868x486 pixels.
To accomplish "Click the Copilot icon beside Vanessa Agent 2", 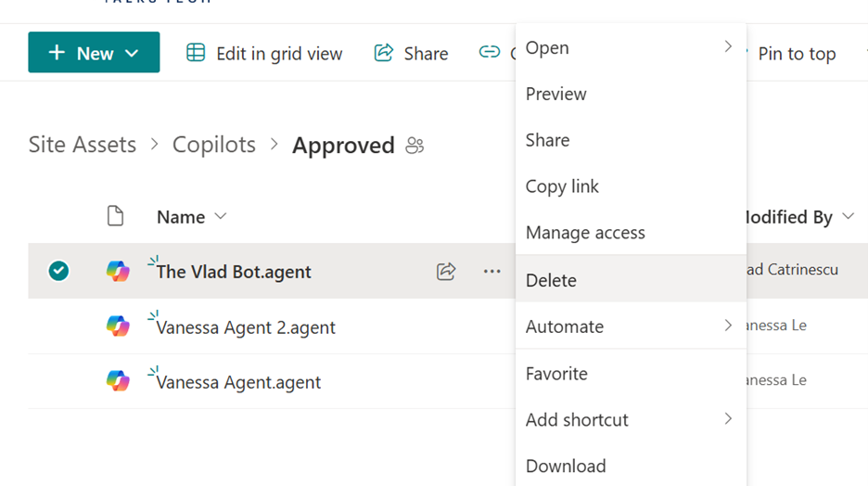I will tap(118, 326).
